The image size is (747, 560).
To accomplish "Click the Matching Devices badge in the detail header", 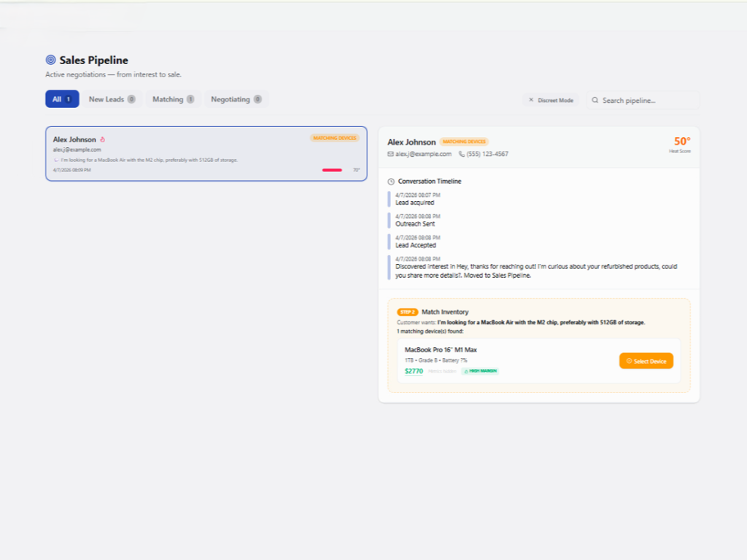I will 464,141.
